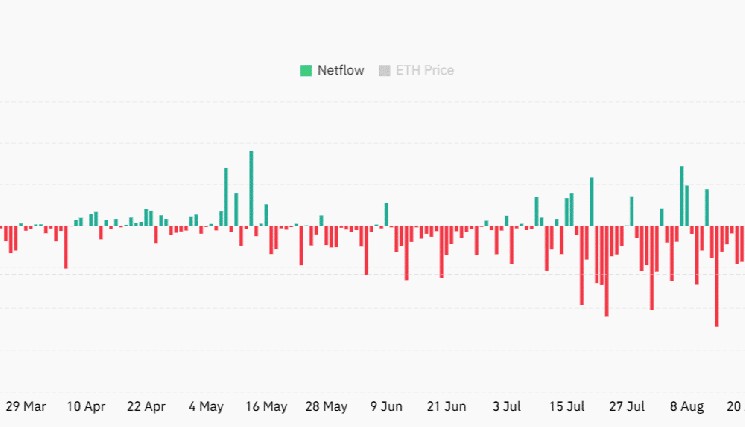Screen dimensions: 745x427
Task: Click the 15 Jul date label
Action: click(567, 407)
